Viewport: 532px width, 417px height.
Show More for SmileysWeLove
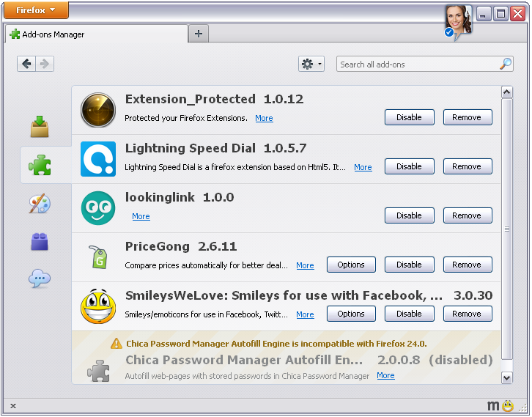[x=305, y=315]
